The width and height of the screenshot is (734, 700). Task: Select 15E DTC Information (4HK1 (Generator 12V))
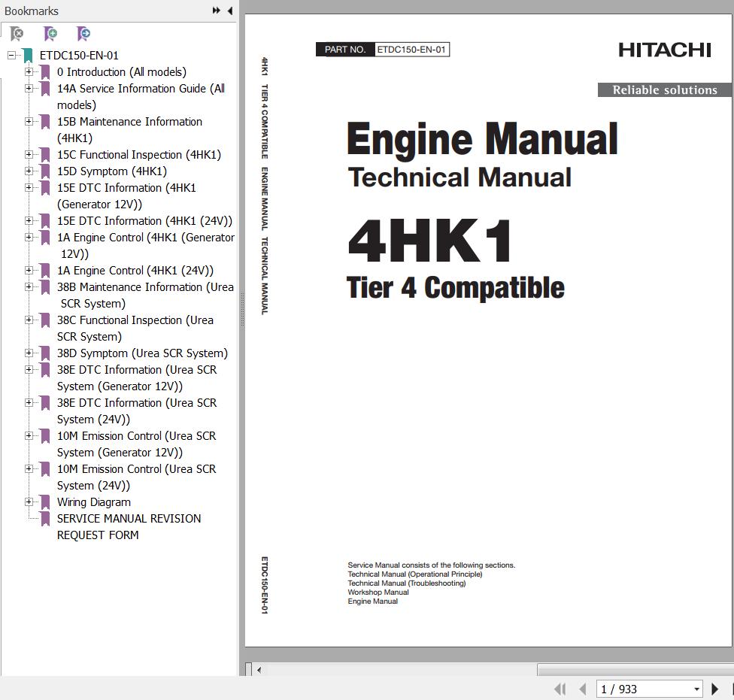coord(126,196)
